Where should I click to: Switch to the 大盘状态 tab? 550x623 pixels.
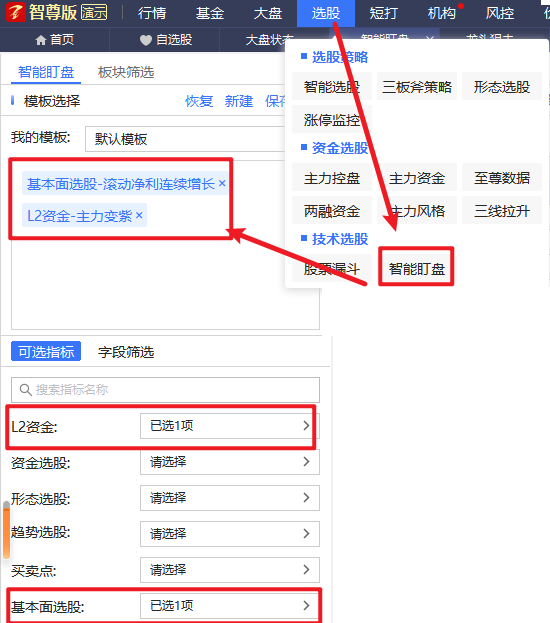click(x=269, y=40)
